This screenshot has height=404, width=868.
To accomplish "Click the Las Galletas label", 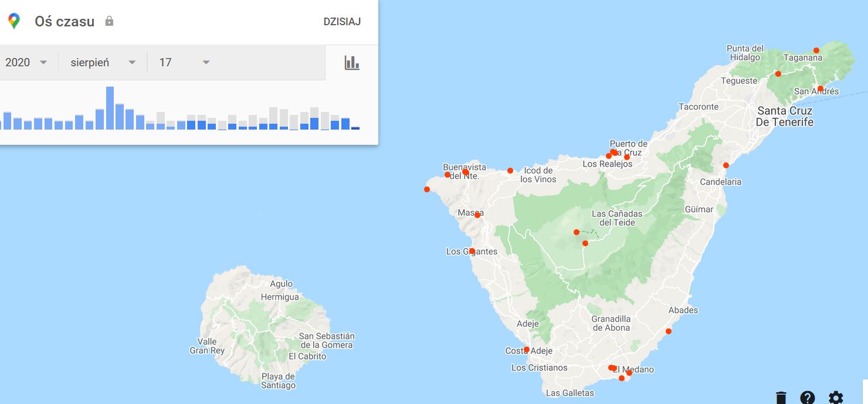I will coord(569,393).
